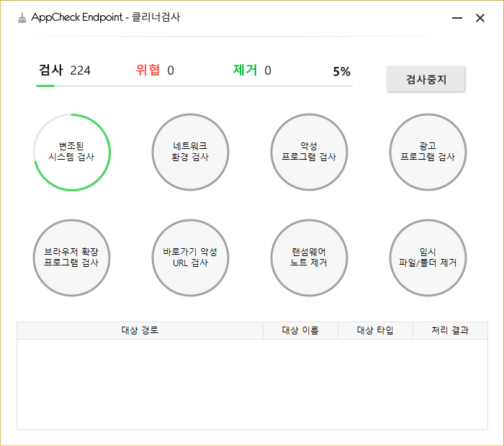Image resolution: width=504 pixels, height=446 pixels.
Task: Select the 바로가기 악성 URL 검사 circle
Action: pos(190,258)
